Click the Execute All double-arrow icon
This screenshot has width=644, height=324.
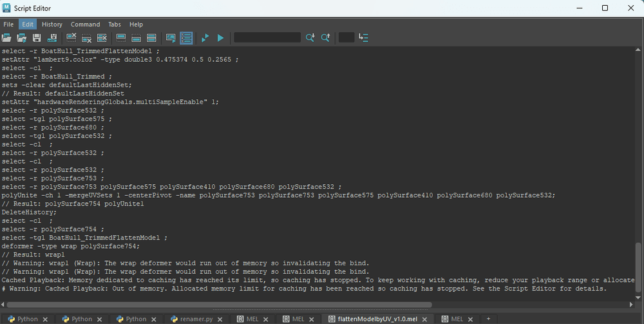click(205, 38)
